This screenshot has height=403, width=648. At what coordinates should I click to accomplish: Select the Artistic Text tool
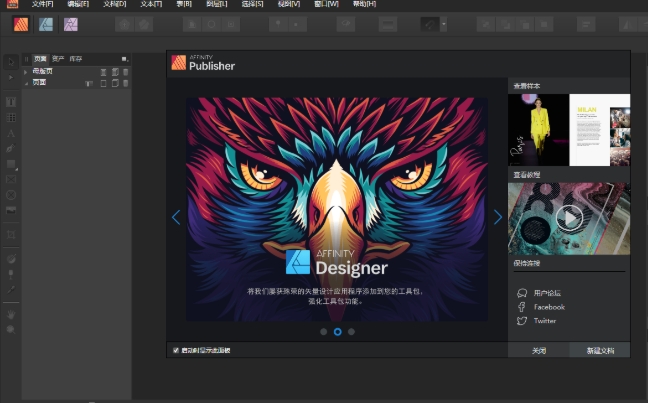tap(11, 133)
